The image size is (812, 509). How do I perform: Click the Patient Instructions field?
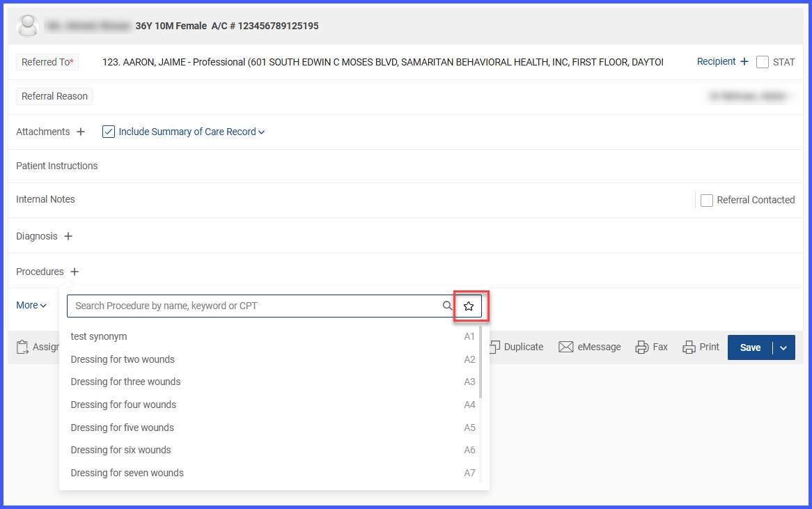coord(405,166)
